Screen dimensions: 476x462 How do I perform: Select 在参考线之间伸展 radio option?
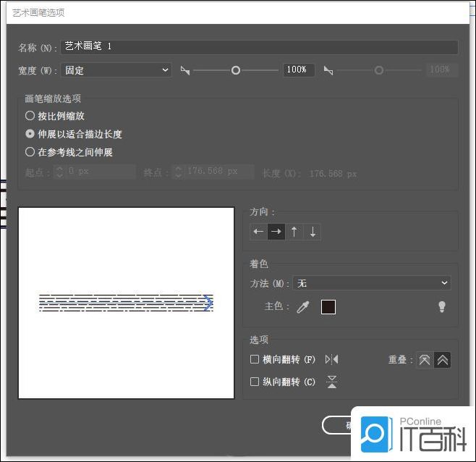click(30, 152)
